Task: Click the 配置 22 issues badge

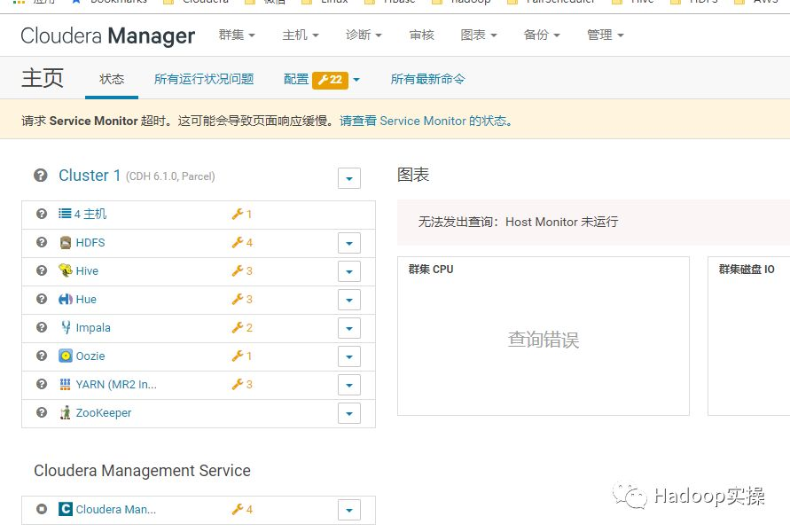Action: (330, 80)
